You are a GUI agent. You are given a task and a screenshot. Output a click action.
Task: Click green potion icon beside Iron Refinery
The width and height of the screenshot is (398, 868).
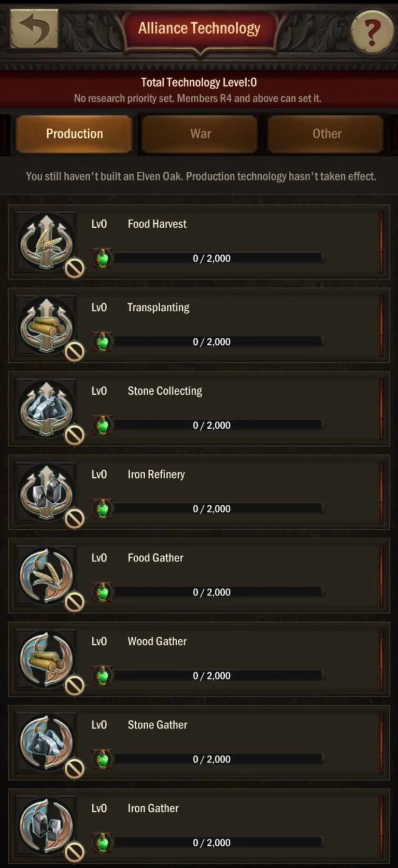tap(102, 508)
